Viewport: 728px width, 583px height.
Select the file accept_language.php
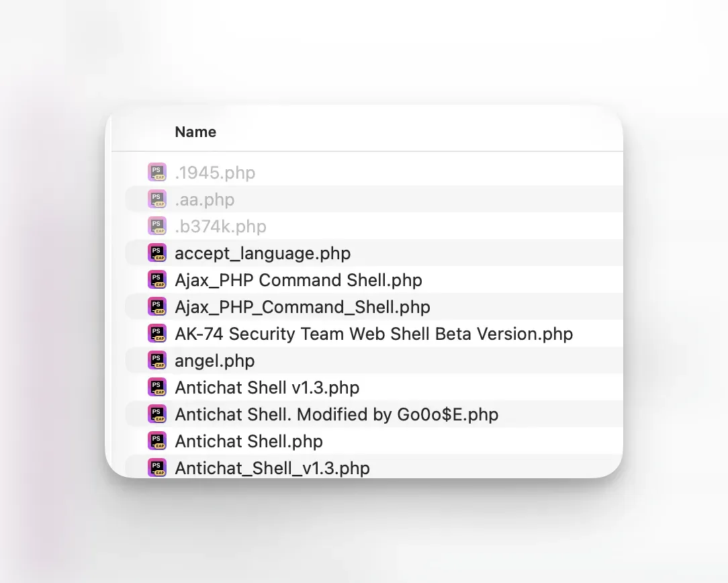tap(263, 253)
